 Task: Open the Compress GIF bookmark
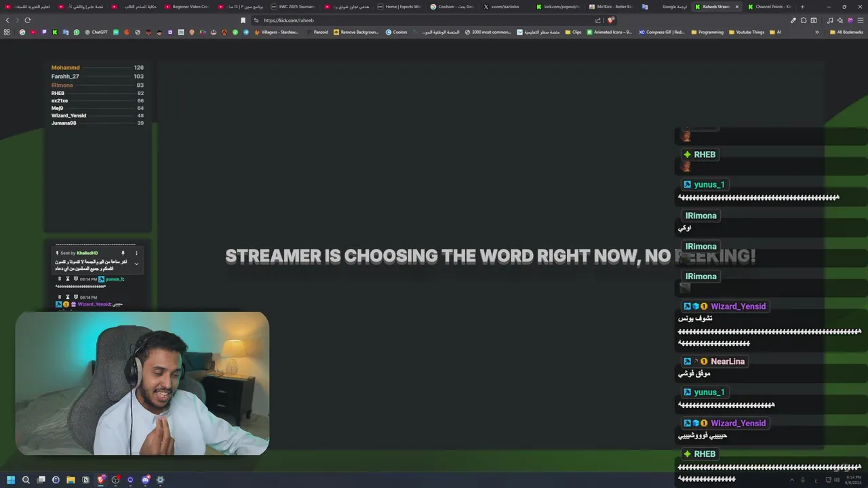[662, 32]
